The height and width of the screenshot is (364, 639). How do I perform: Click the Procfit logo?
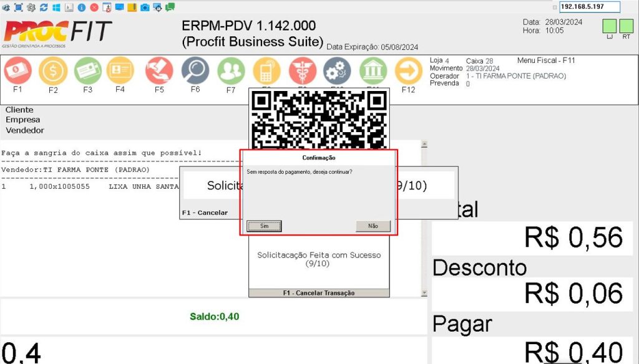[57, 34]
